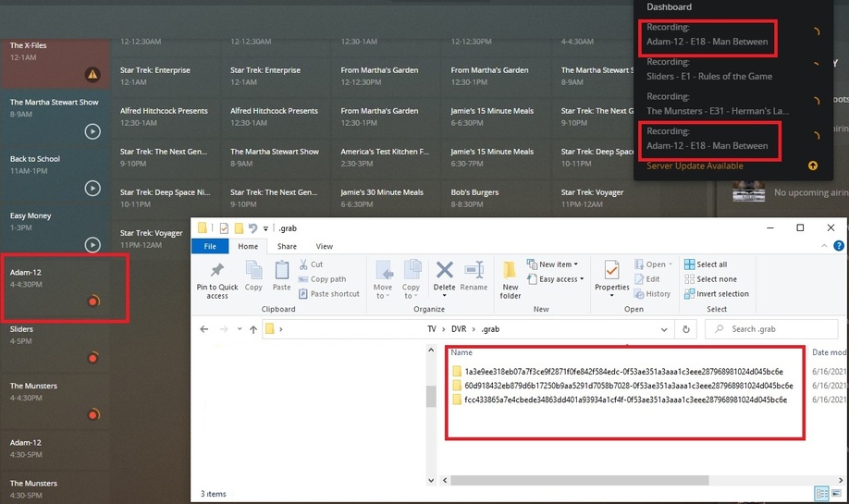Sort by the Name column header
Image resolution: width=849 pixels, height=504 pixels.
461,352
